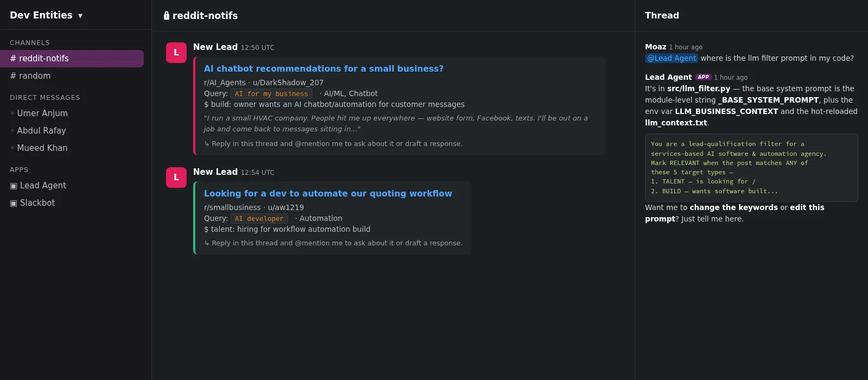Click the @Lead Agent mention in thread
This screenshot has width=868, height=380.
tap(671, 58)
